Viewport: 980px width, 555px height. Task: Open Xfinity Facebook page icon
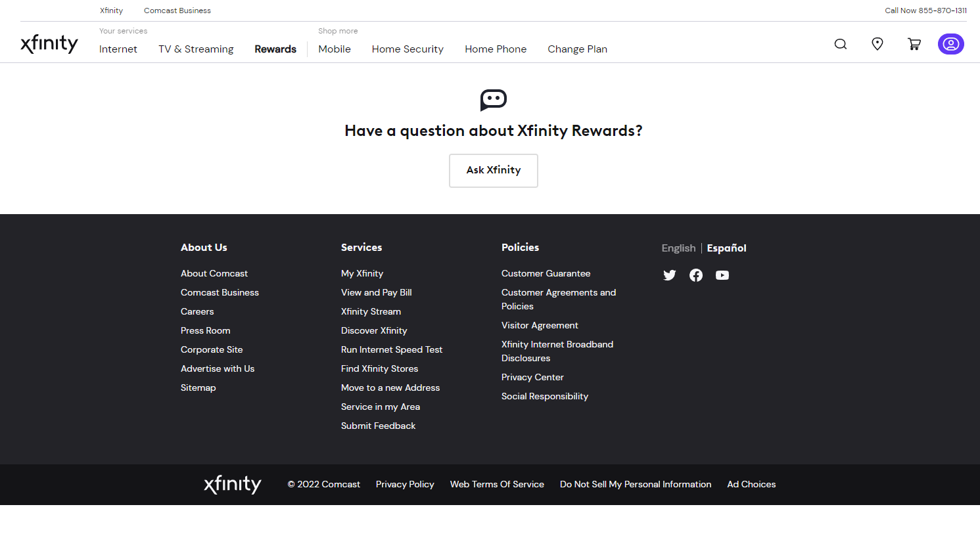[696, 275]
